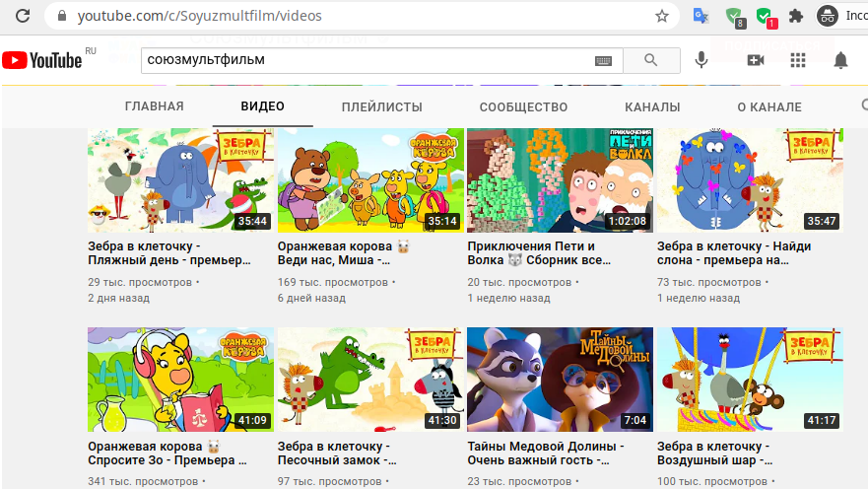Click the text 100 тыс. просмотров
The height and width of the screenshot is (489, 868).
pyautogui.click(x=712, y=481)
